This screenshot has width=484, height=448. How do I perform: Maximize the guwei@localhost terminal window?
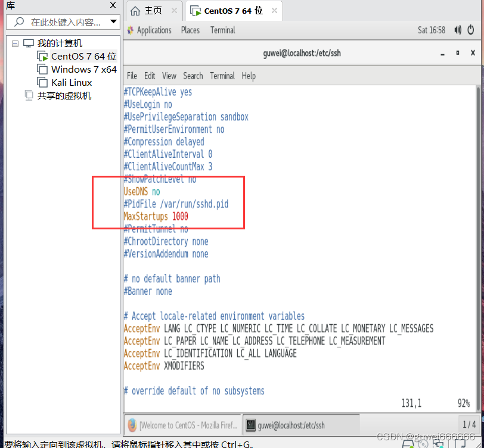click(458, 53)
